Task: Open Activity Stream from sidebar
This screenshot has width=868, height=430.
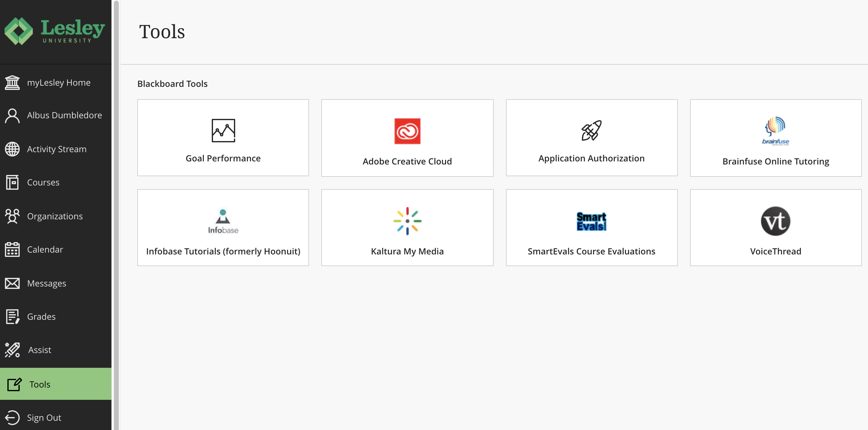Action: pos(57,149)
